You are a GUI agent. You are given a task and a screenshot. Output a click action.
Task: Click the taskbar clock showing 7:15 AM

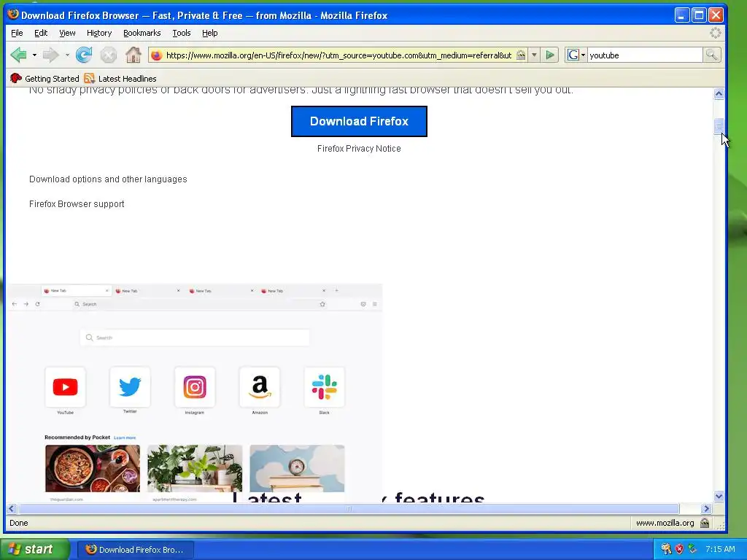[x=720, y=549]
